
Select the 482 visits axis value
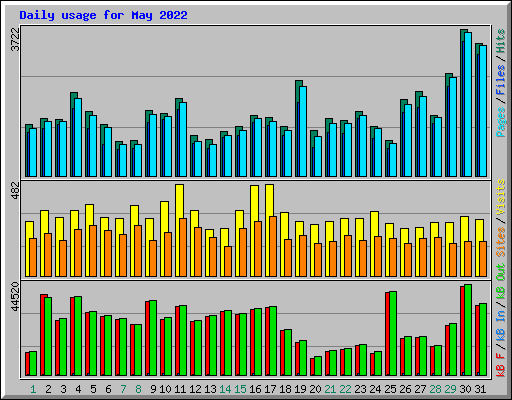pyautogui.click(x=15, y=190)
